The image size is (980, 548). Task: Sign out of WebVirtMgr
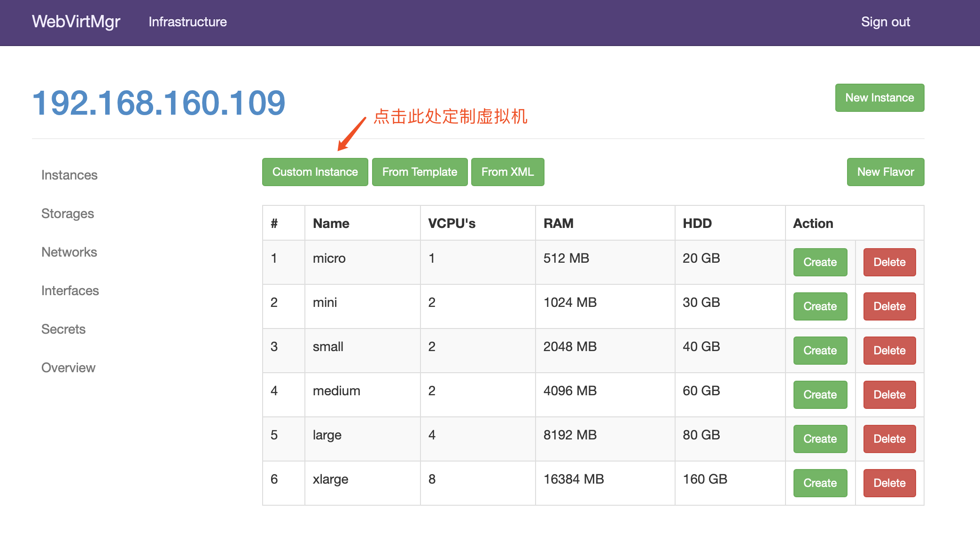885,22
